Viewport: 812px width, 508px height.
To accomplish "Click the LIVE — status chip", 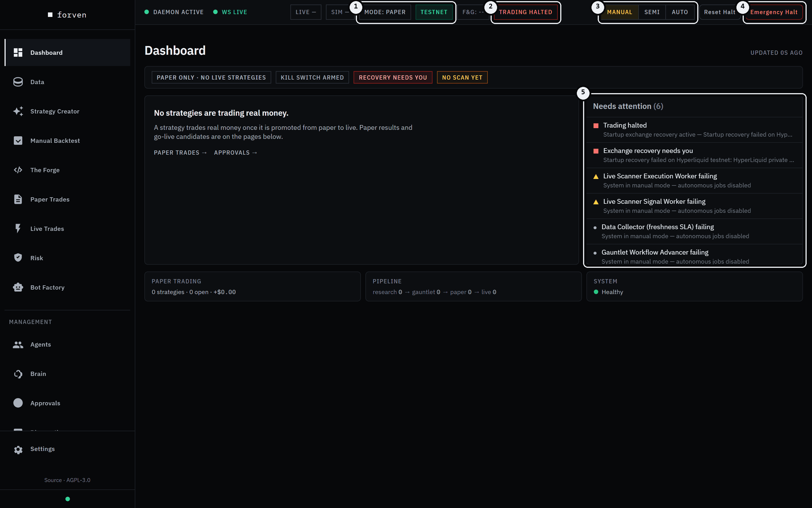I will pos(306,12).
